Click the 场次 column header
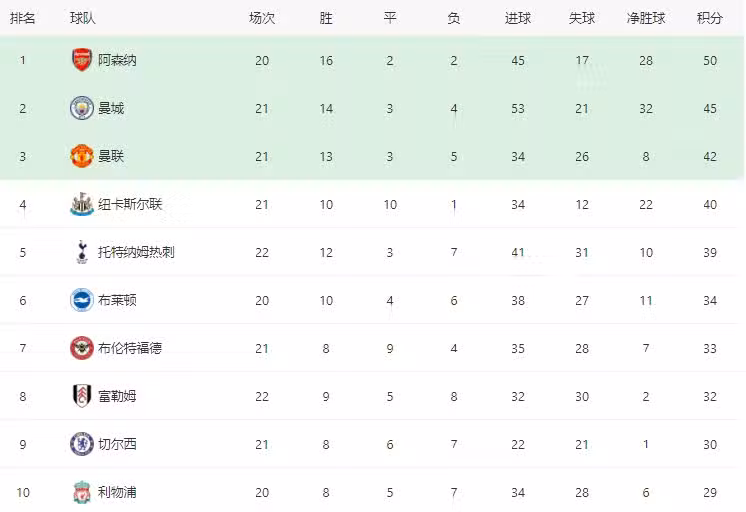This screenshot has height=512, width=746. (x=262, y=18)
